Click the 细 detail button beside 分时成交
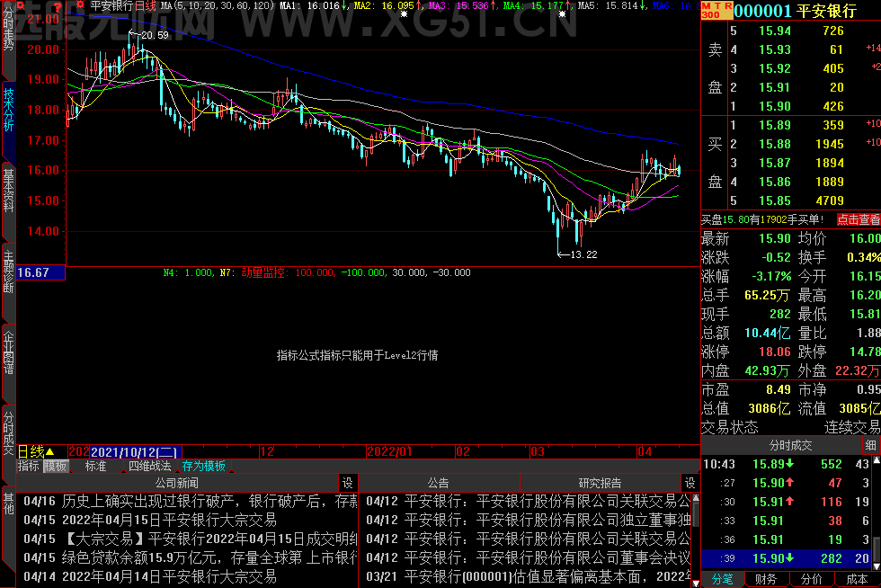Image resolution: width=881 pixels, height=588 pixels. (871, 445)
